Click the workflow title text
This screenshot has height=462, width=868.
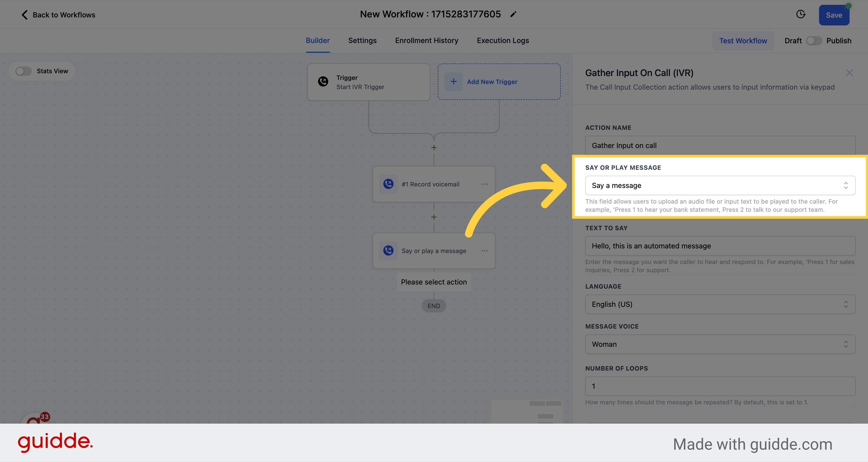tap(430, 14)
